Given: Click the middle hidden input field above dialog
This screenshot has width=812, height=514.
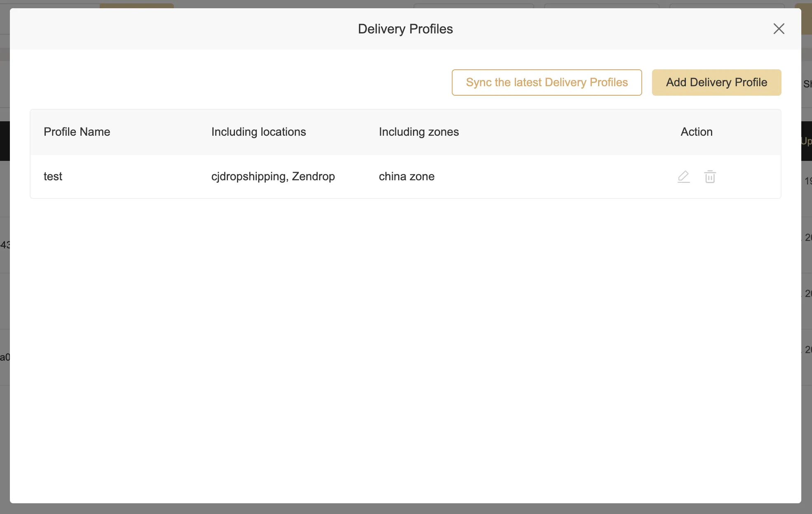Looking at the screenshot, I should tap(601, 5).
